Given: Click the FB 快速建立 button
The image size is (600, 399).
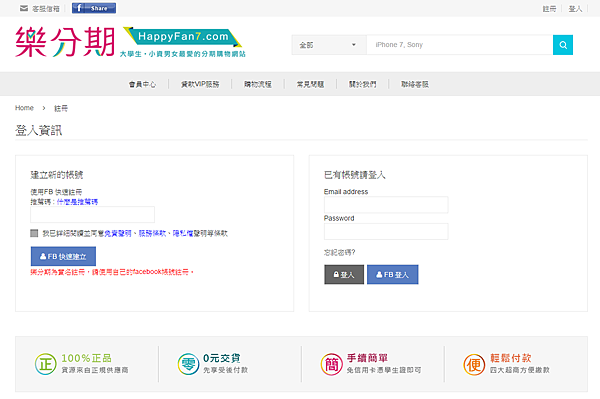Looking at the screenshot, I should 63,256.
